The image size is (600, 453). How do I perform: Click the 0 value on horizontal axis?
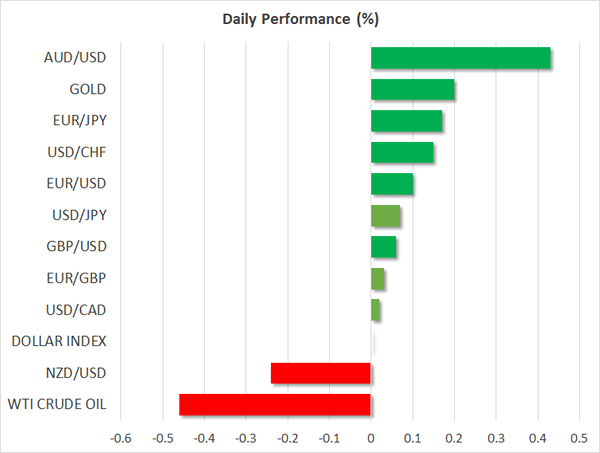tap(371, 438)
